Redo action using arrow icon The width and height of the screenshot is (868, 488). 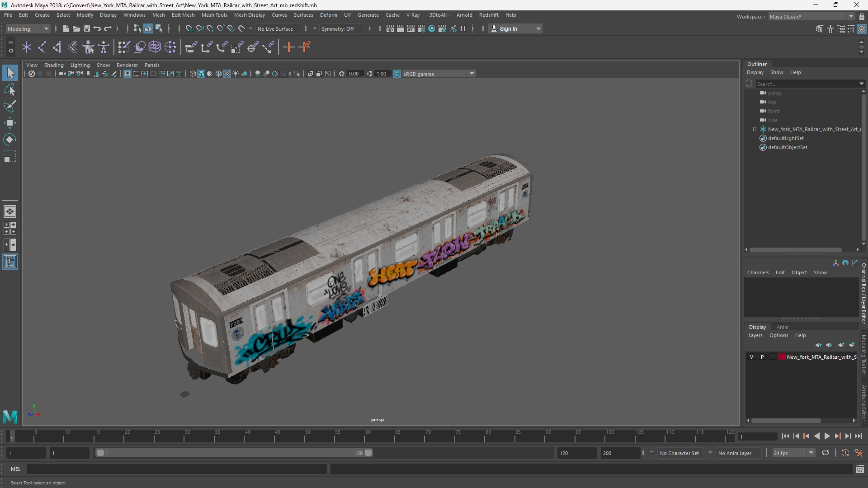[x=108, y=28]
